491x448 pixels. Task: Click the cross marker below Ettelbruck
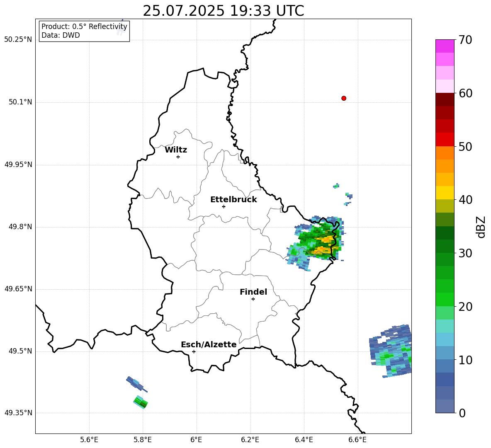tap(224, 206)
